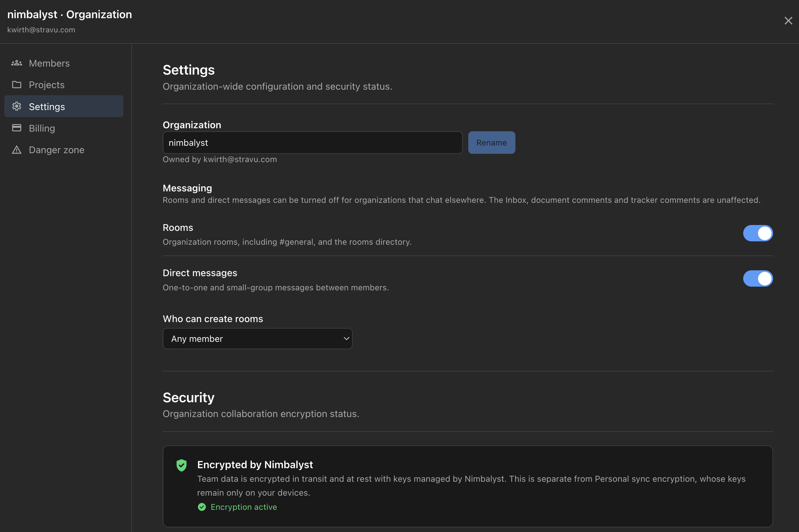Click the 'nimbalyst · Organization' title
The width and height of the screenshot is (799, 532).
click(x=70, y=14)
